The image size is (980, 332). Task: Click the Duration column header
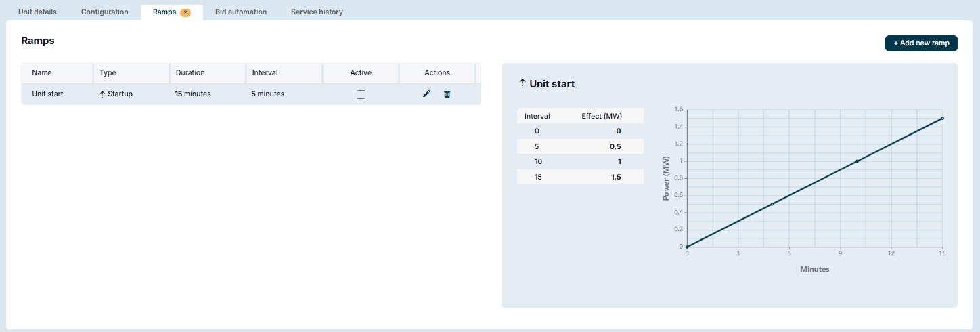tap(190, 72)
